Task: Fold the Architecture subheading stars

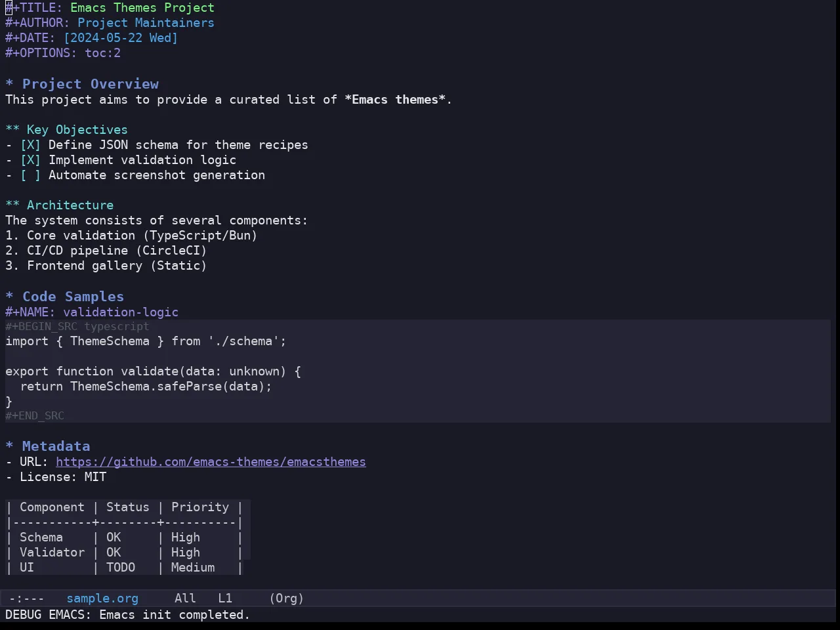Action: click(x=12, y=205)
